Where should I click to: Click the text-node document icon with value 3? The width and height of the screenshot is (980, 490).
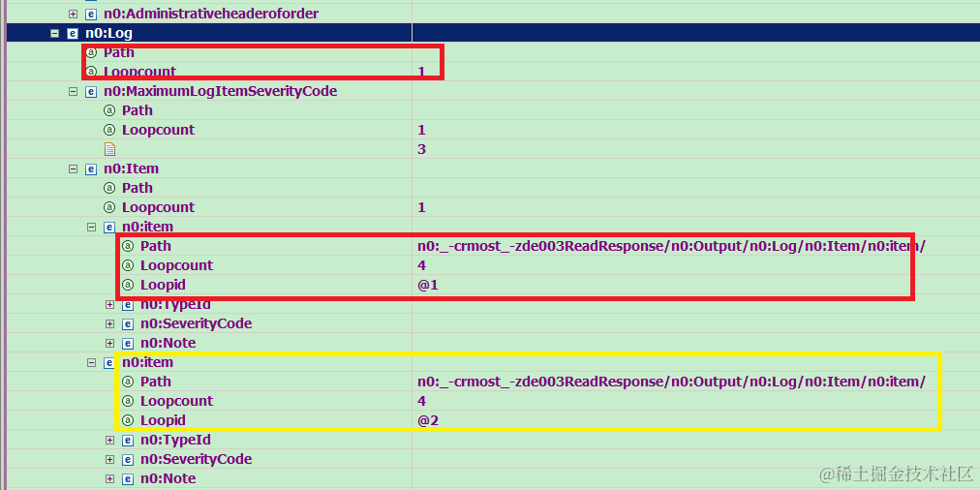tap(109, 149)
